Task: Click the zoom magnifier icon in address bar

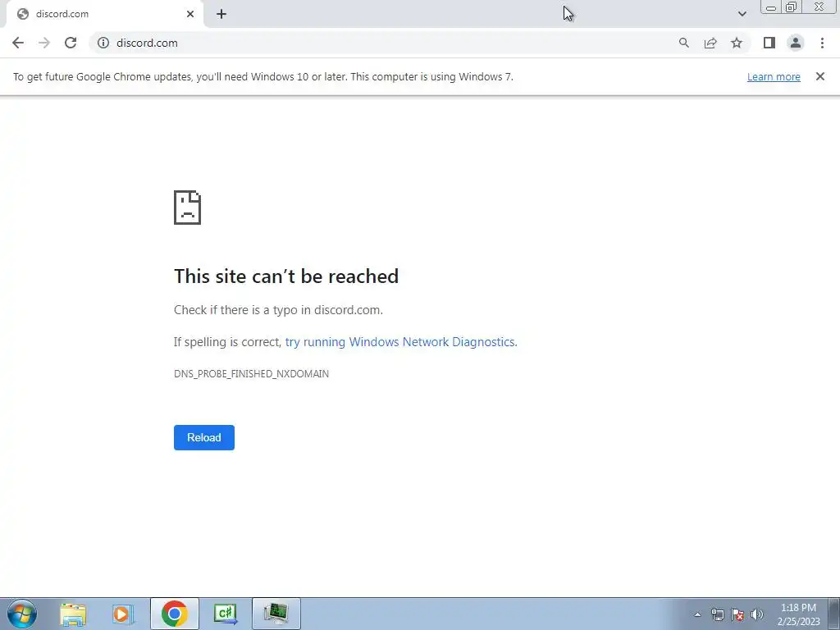Action: pyautogui.click(x=683, y=43)
